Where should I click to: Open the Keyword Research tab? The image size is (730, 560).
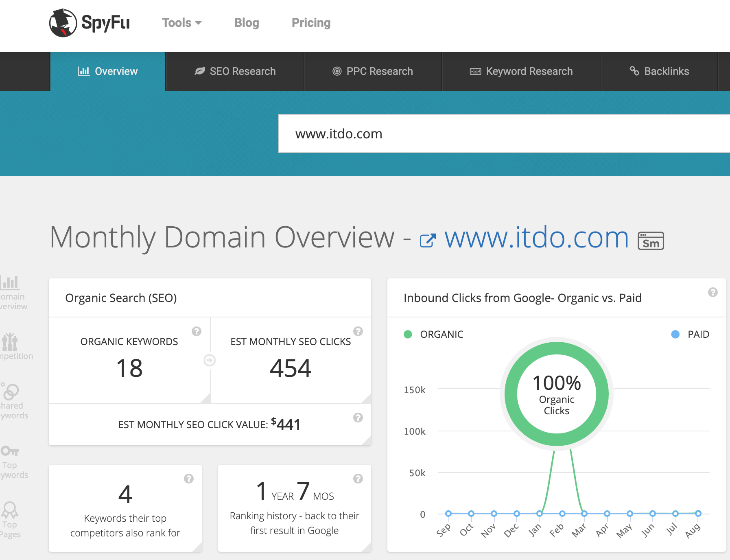(x=522, y=71)
